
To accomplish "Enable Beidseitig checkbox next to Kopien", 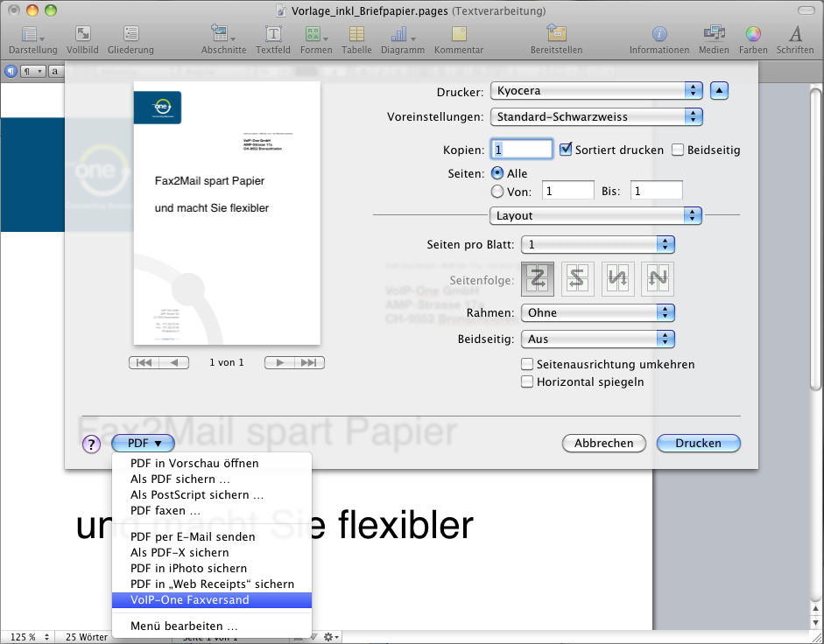I will (678, 150).
